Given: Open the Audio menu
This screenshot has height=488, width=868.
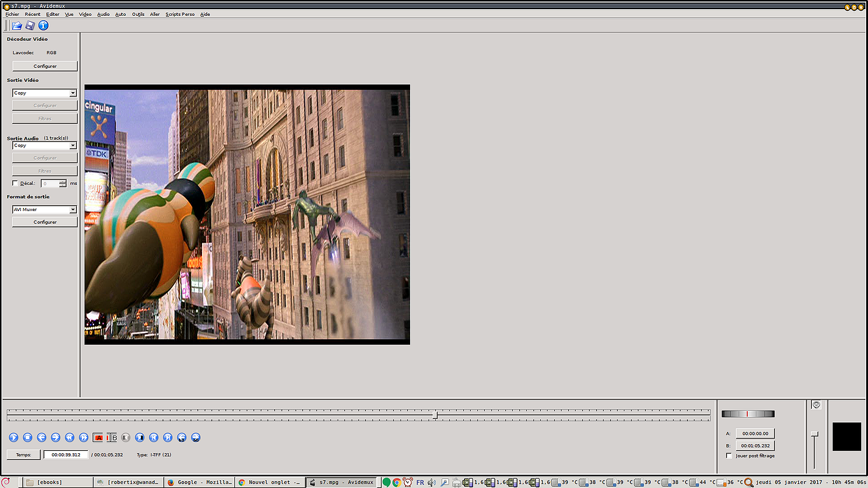Looking at the screenshot, I should click(103, 14).
